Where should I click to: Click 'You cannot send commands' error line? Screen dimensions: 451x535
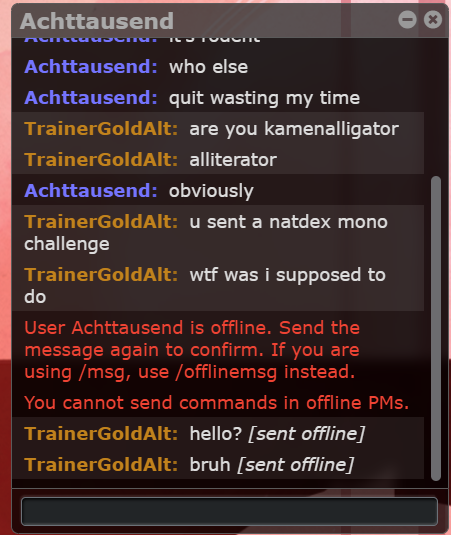click(217, 403)
